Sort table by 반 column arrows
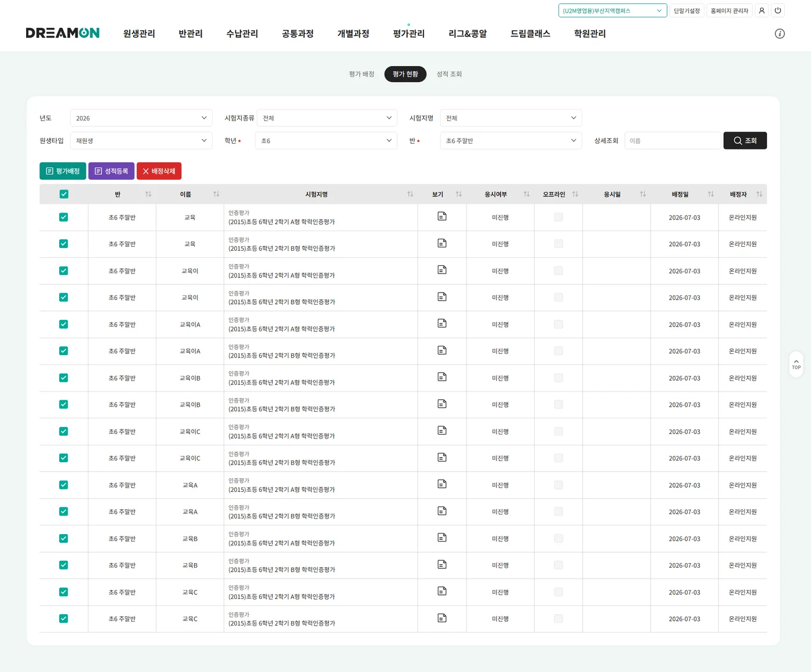Viewport: 811px width, 672px height. [148, 194]
